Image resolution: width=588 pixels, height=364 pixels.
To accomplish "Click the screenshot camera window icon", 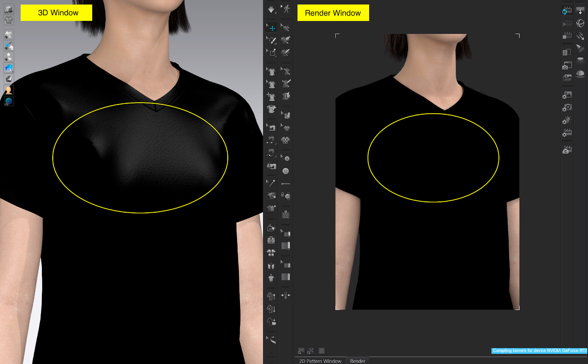I will click(x=567, y=65).
